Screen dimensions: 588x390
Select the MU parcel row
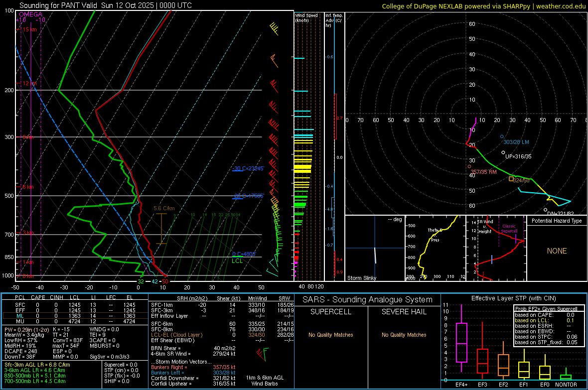pos(75,321)
